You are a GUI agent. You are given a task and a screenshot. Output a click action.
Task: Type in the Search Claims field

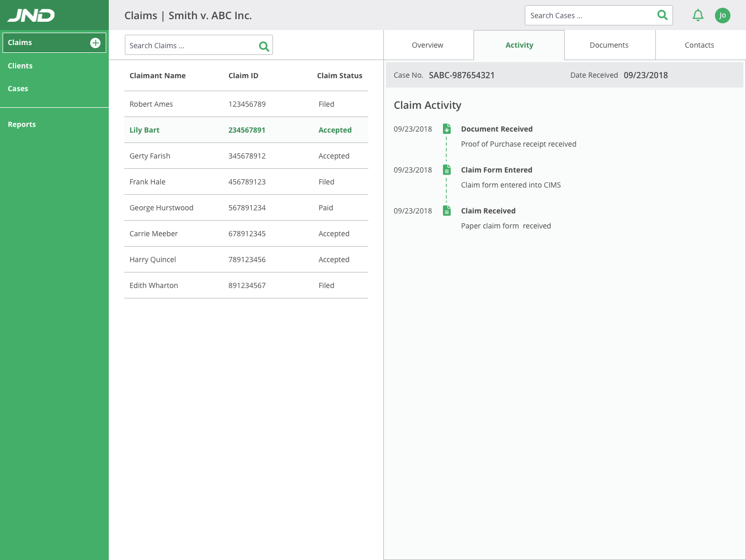[189, 46]
